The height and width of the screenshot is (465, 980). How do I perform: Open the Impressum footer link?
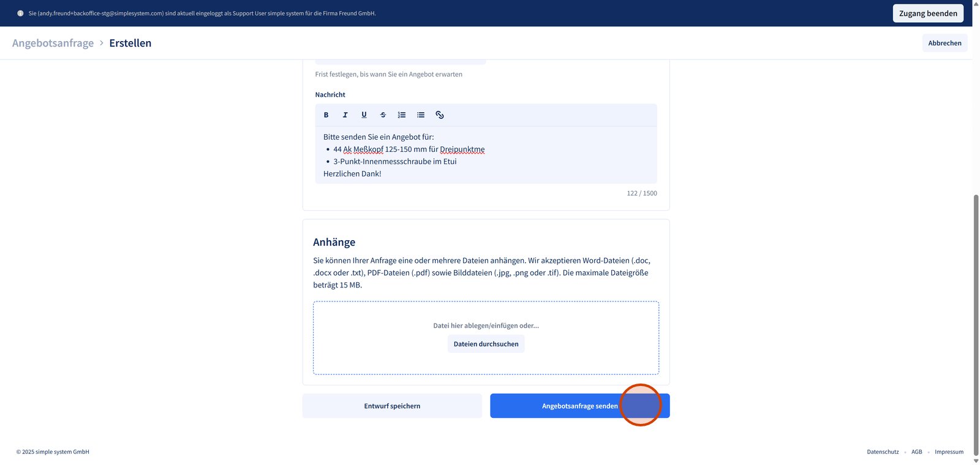point(949,452)
